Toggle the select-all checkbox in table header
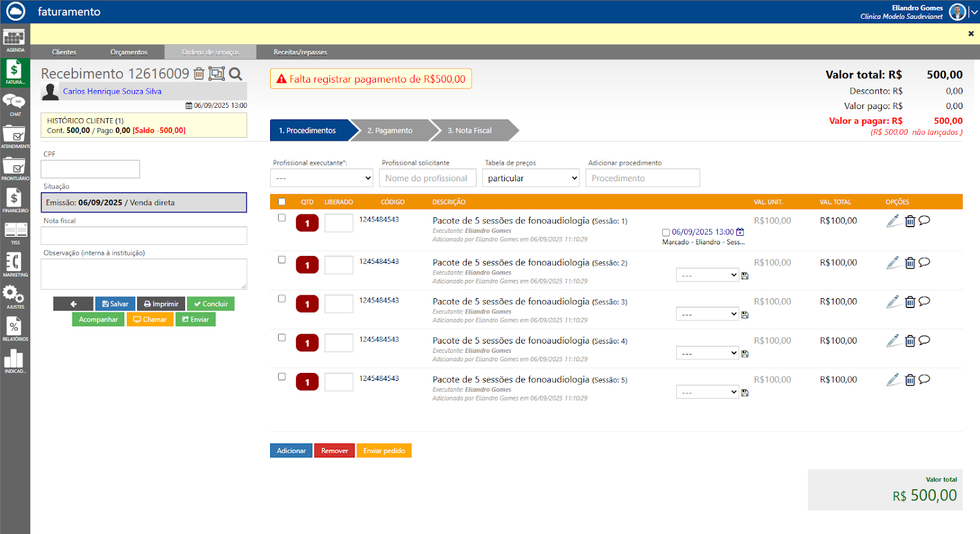The image size is (980, 534). [x=282, y=201]
